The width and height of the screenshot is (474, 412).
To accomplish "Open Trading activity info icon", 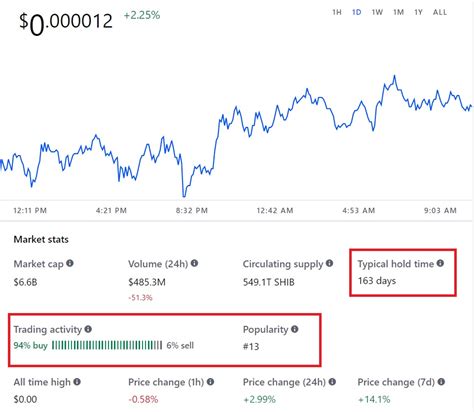I will [x=88, y=329].
